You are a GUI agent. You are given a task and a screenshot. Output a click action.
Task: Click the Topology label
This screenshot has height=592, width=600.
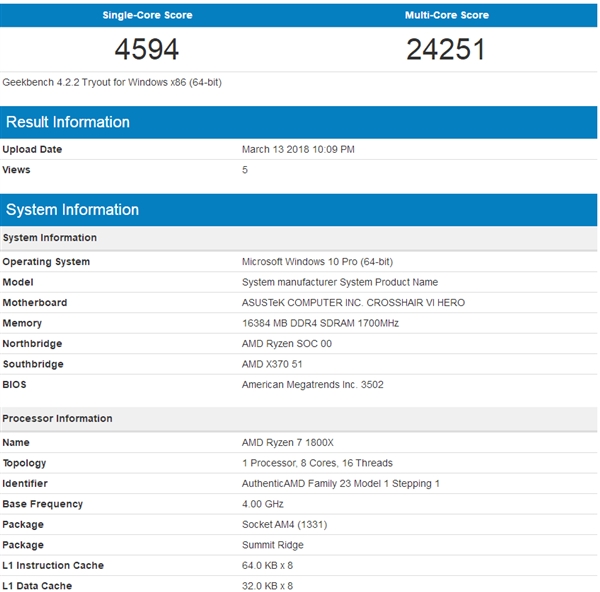coord(24,463)
